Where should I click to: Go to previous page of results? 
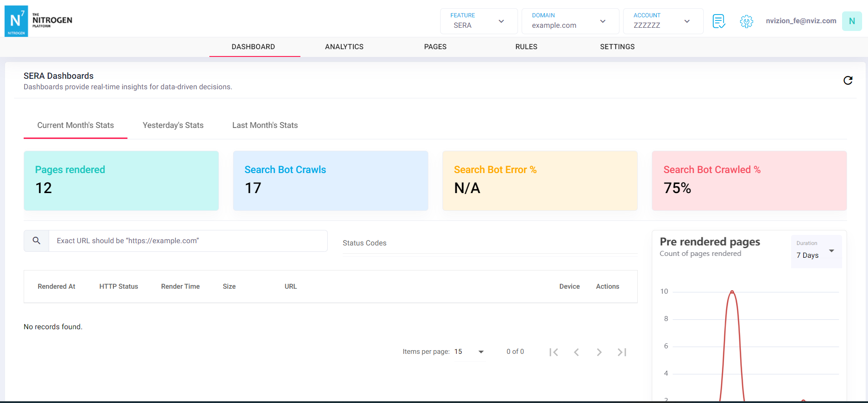[x=576, y=352]
